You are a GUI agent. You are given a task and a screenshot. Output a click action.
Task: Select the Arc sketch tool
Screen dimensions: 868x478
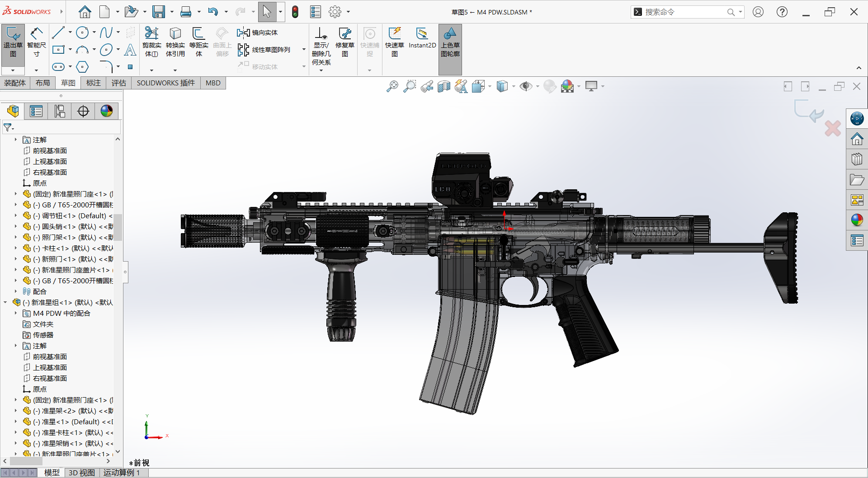coord(82,50)
